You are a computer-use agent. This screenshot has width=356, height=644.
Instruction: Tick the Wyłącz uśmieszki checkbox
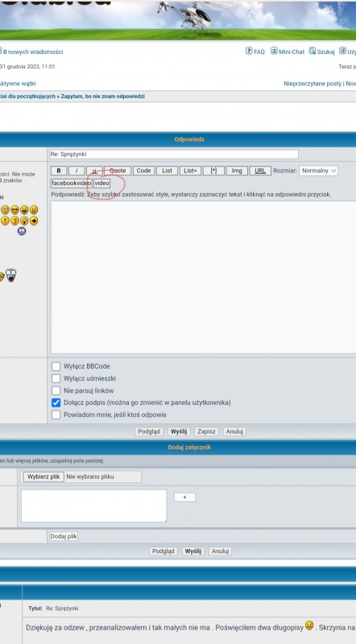coord(56,378)
